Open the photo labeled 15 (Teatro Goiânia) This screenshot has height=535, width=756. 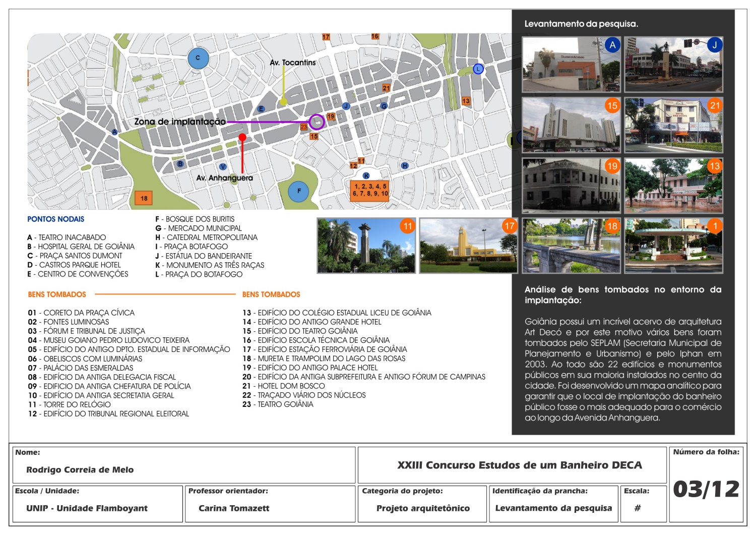point(572,125)
